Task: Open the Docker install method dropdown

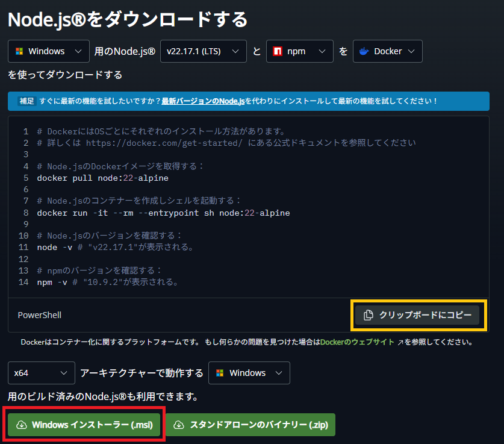Action: 388,51
